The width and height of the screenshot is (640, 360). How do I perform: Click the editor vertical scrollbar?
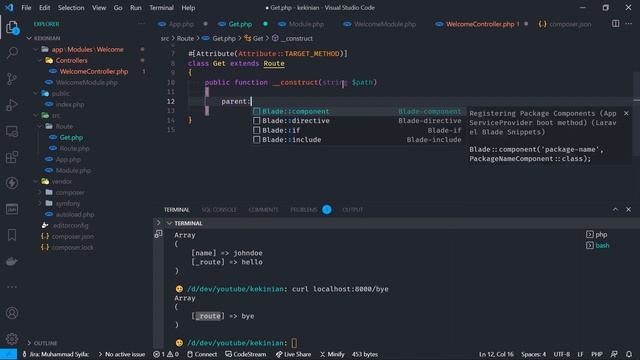(637, 114)
